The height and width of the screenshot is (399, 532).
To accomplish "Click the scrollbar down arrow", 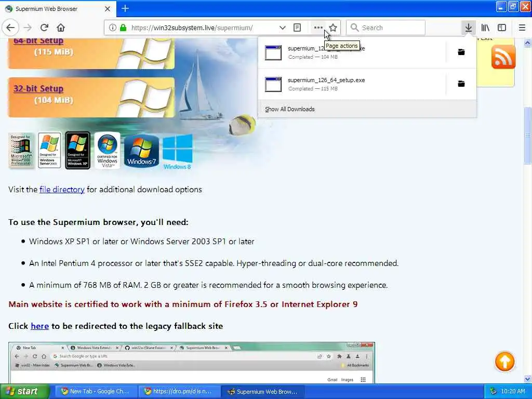I will point(527,379).
